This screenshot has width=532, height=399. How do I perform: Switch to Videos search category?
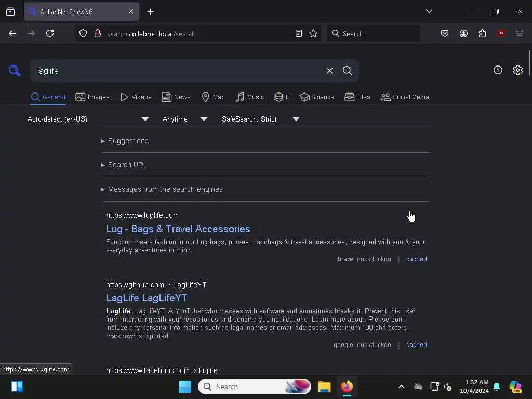[136, 97]
